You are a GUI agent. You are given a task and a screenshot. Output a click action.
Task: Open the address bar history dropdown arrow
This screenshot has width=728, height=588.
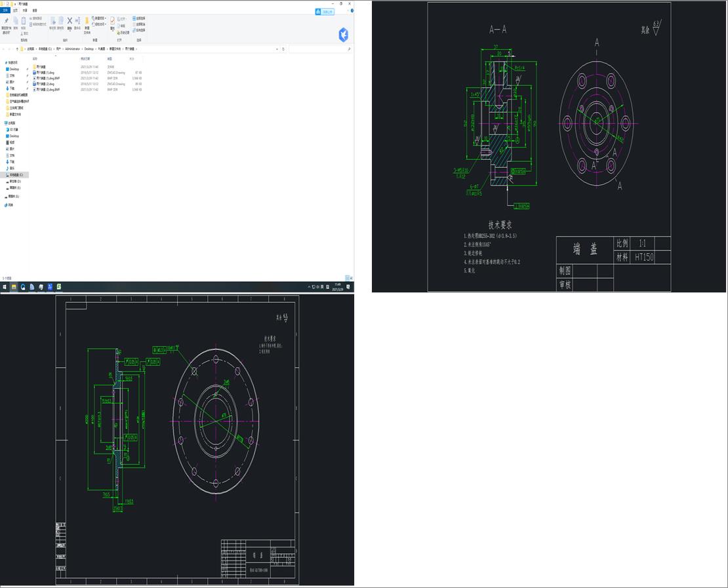(277, 49)
